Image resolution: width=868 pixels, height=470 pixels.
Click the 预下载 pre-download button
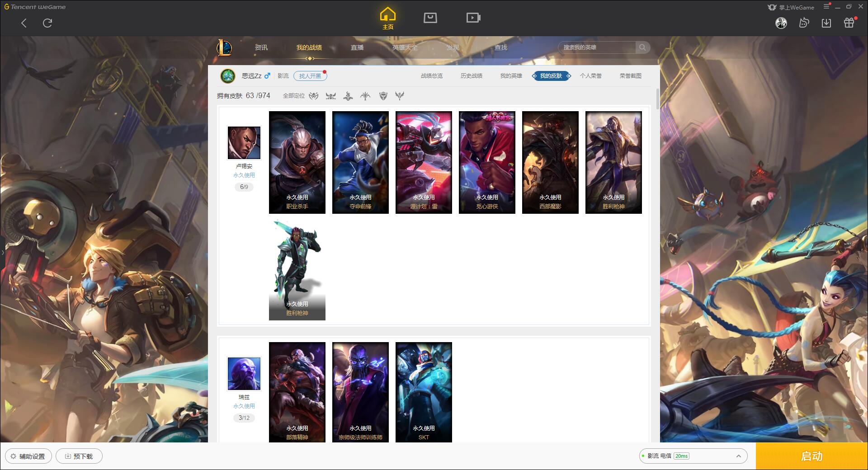click(x=79, y=456)
